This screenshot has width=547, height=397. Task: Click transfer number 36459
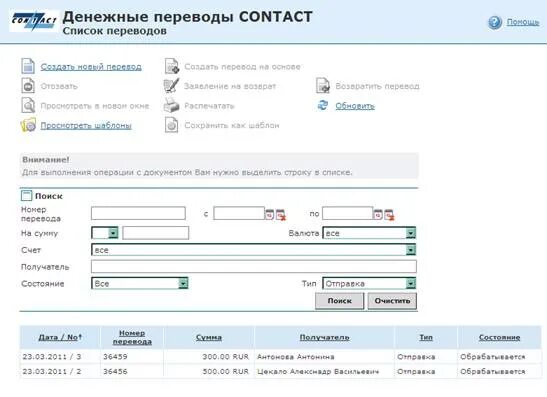click(x=115, y=357)
